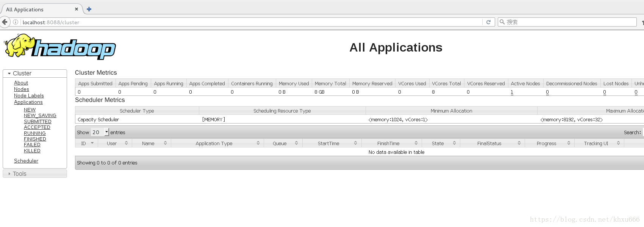Filter applications by RUNNING state

[x=35, y=133]
